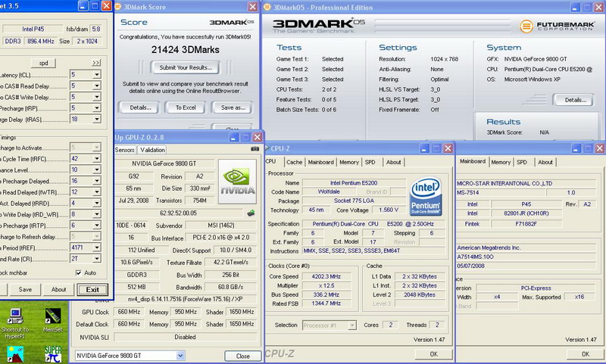This screenshot has height=364, width=606.
Task: Click the 896.4 MHz memory frequency field
Action: [x=41, y=41]
